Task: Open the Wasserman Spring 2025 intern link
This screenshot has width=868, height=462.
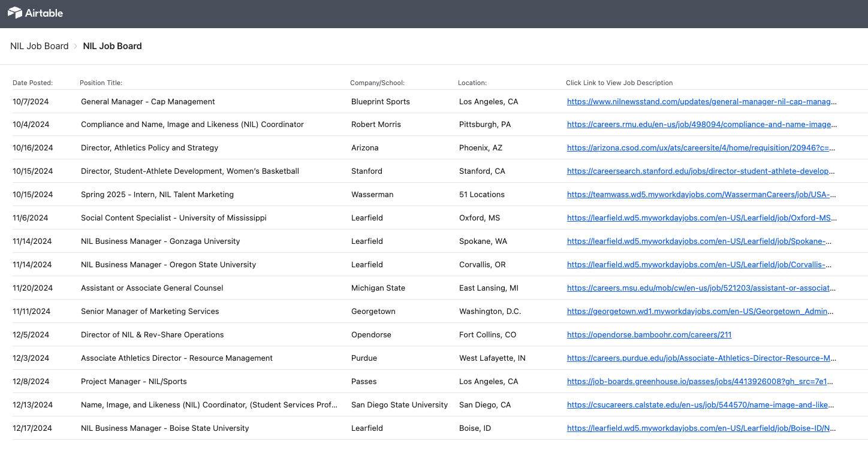Action: pyautogui.click(x=700, y=194)
